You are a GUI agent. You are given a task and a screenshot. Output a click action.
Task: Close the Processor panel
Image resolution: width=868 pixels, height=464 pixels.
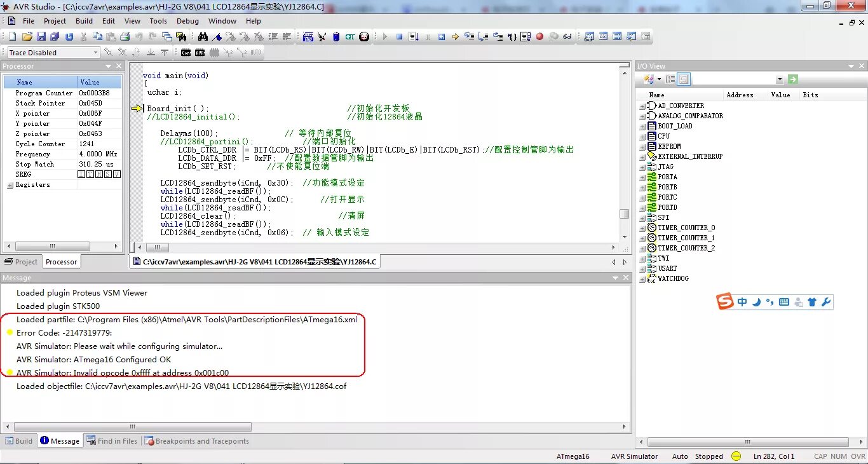click(x=118, y=66)
